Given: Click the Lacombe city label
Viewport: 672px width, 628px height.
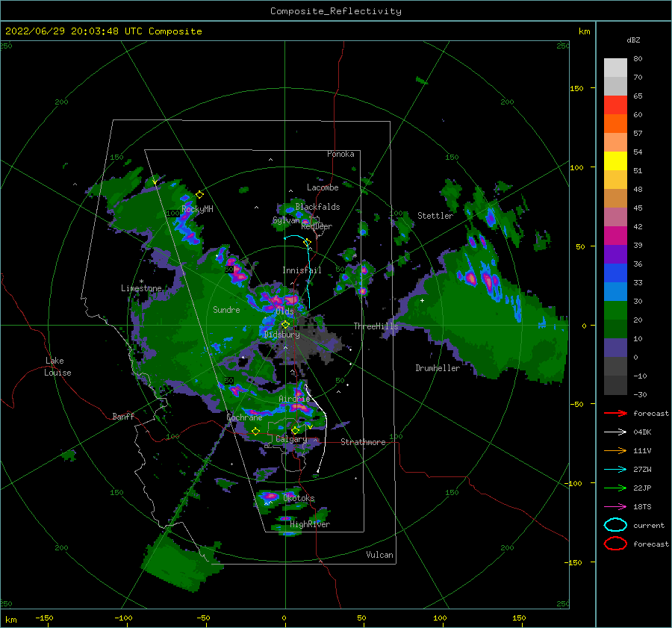Looking at the screenshot, I should pos(323,187).
